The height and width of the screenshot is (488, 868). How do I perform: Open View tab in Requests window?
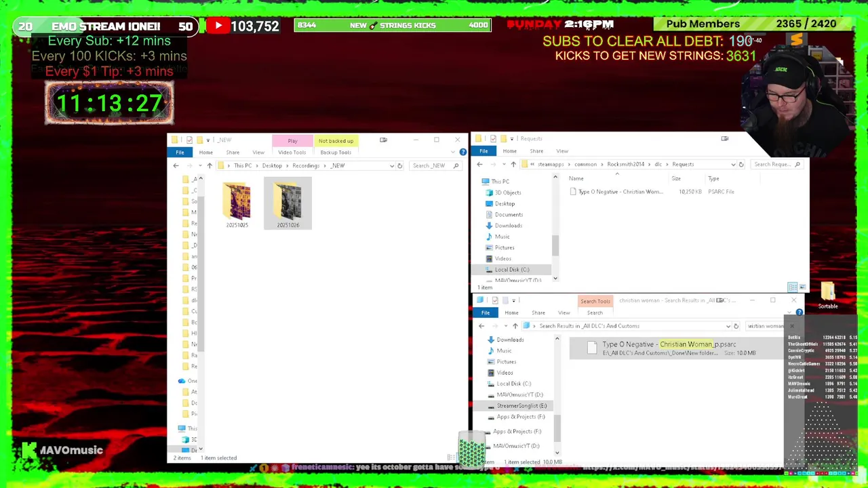[562, 151]
